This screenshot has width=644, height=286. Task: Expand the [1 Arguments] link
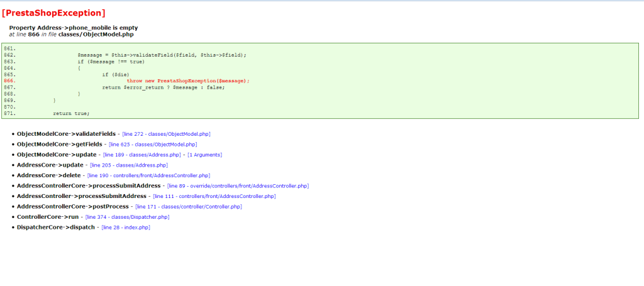205,155
